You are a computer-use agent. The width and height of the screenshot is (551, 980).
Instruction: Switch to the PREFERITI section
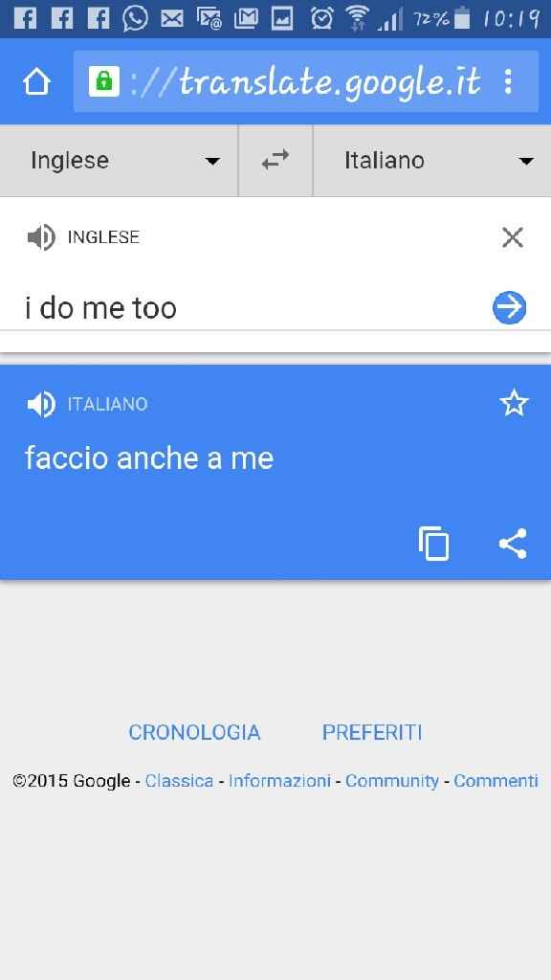point(372,732)
